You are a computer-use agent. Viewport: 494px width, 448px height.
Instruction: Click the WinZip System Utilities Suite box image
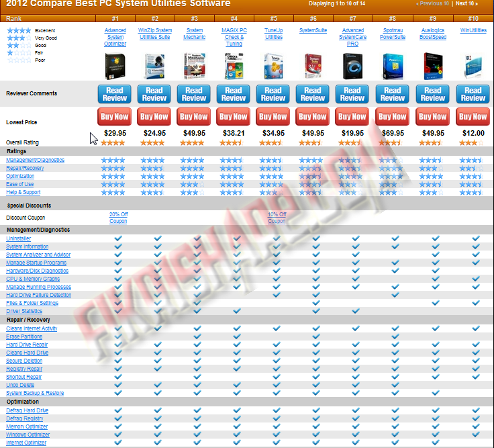tap(154, 66)
